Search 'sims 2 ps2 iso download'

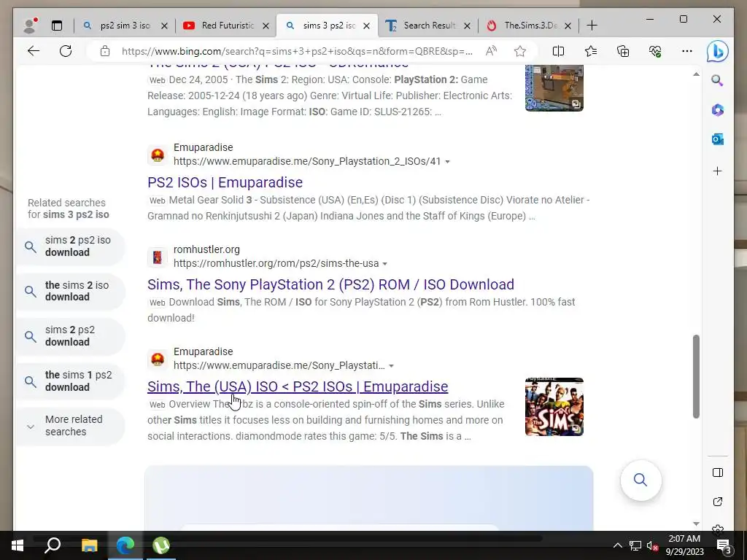[x=71, y=246]
